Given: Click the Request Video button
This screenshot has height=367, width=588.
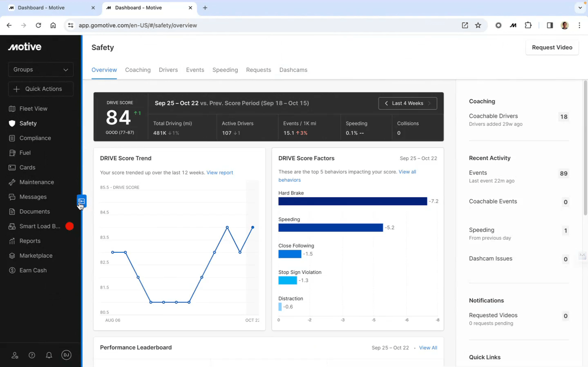Looking at the screenshot, I should point(552,47).
